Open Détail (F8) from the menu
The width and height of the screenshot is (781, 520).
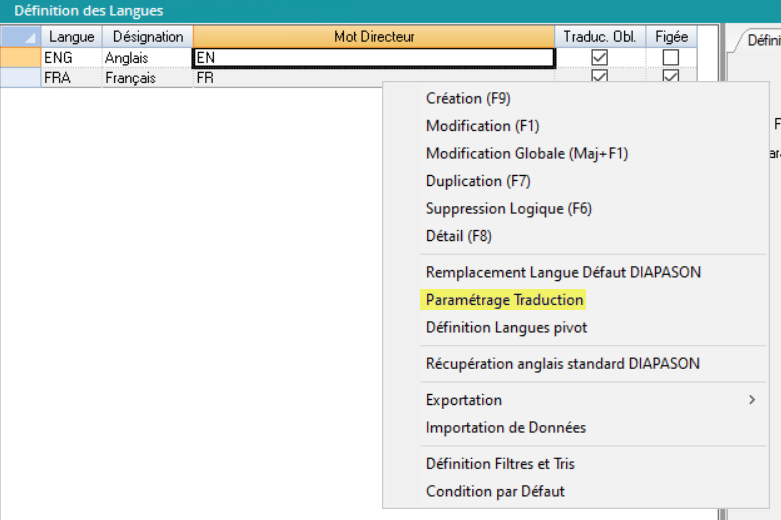458,236
